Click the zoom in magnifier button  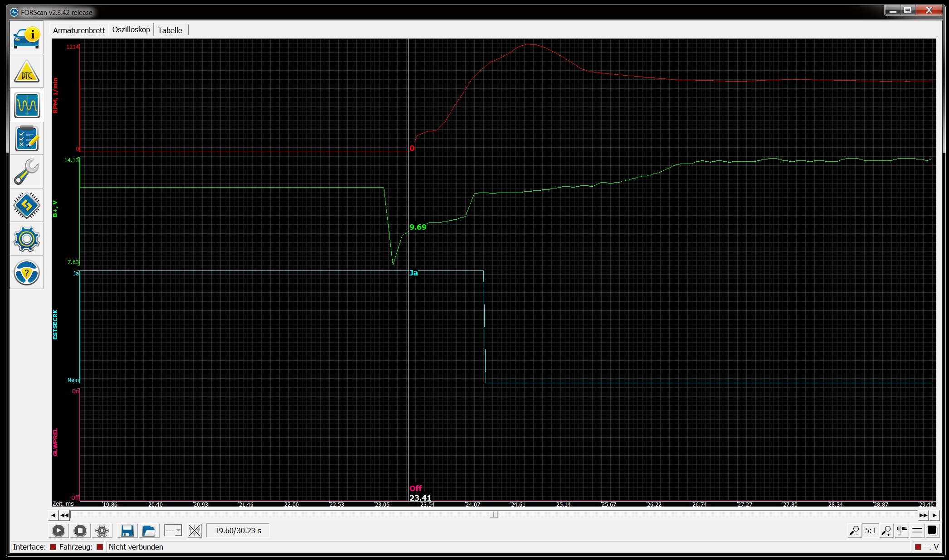[x=886, y=530]
